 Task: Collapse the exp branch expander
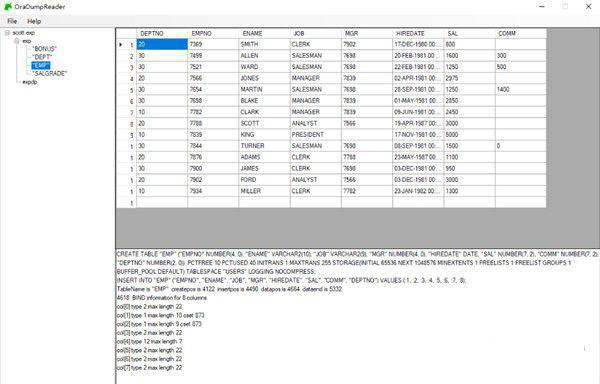pos(16,41)
